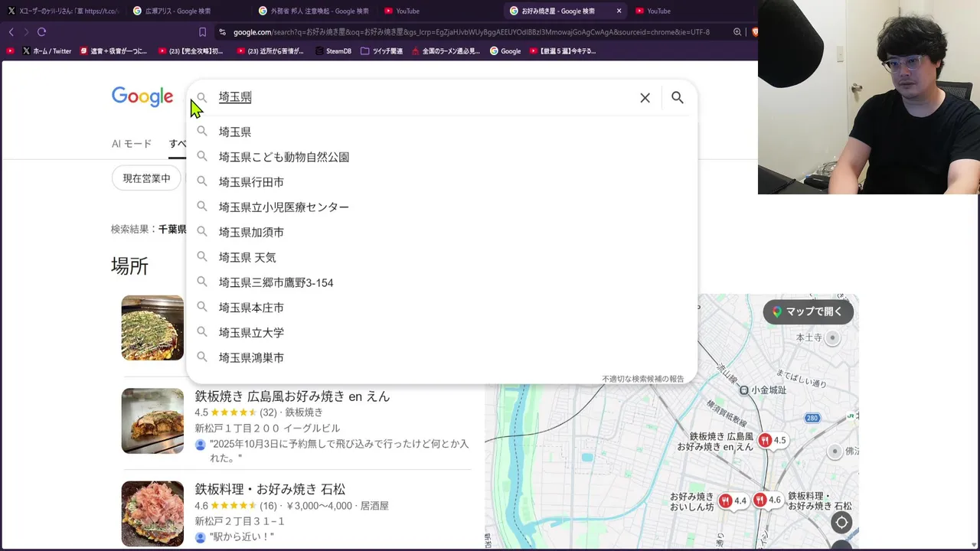Switch to AI モード tab

click(x=132, y=144)
